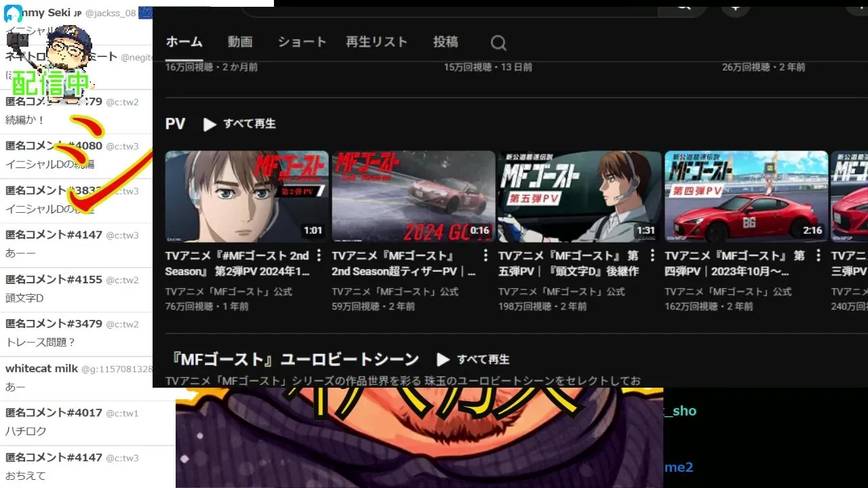Select the comment おちえて
868x488 pixels.
25,476
